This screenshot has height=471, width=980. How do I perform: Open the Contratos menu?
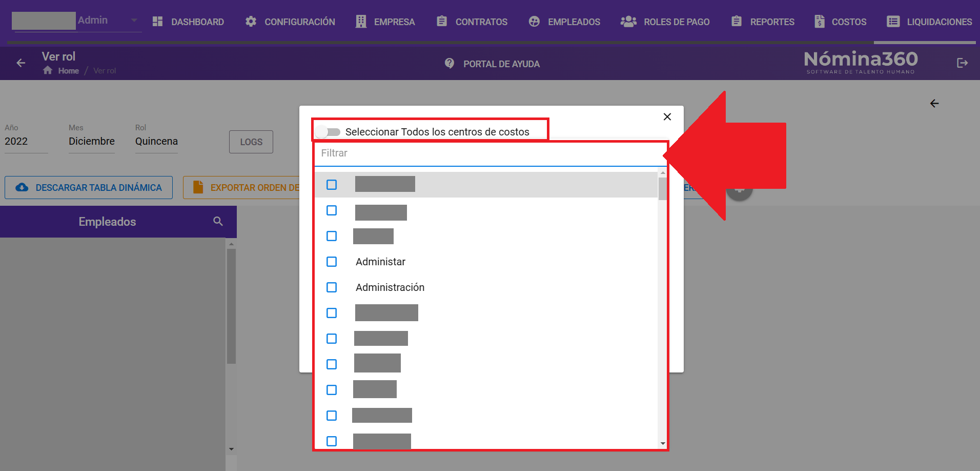coord(472,22)
